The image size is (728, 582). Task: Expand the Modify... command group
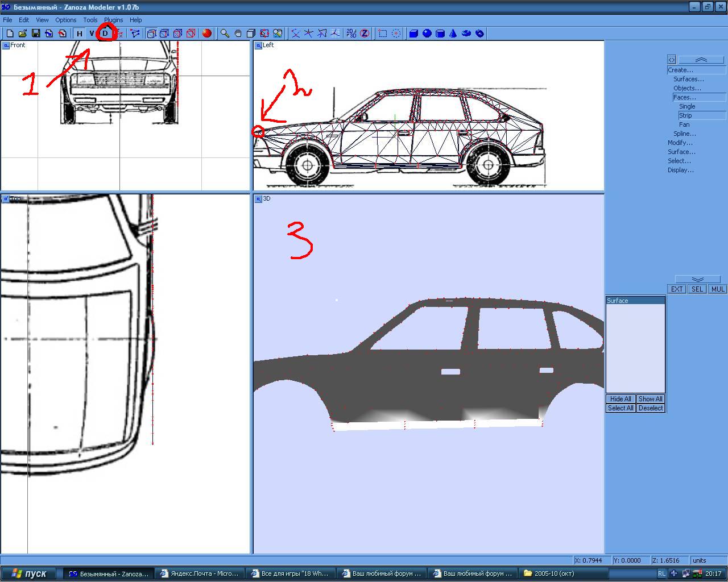coord(680,143)
